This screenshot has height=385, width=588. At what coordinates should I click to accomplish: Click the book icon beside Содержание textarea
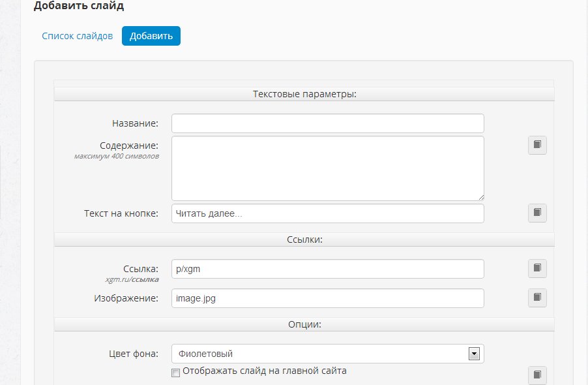[537, 145]
